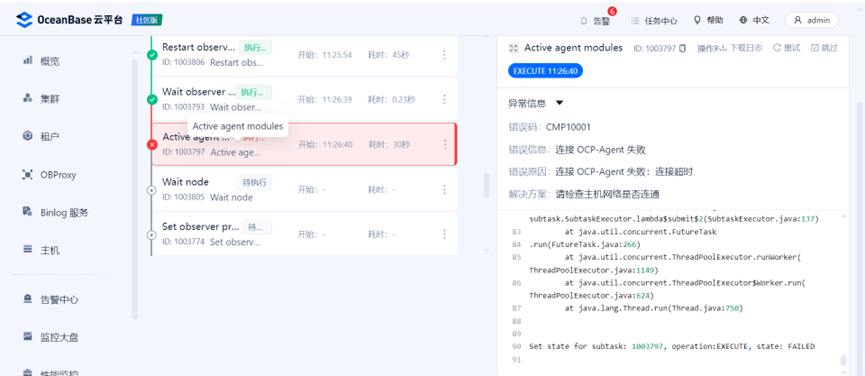
Task: Click the pending status circle of Wait node
Action: click(x=152, y=189)
